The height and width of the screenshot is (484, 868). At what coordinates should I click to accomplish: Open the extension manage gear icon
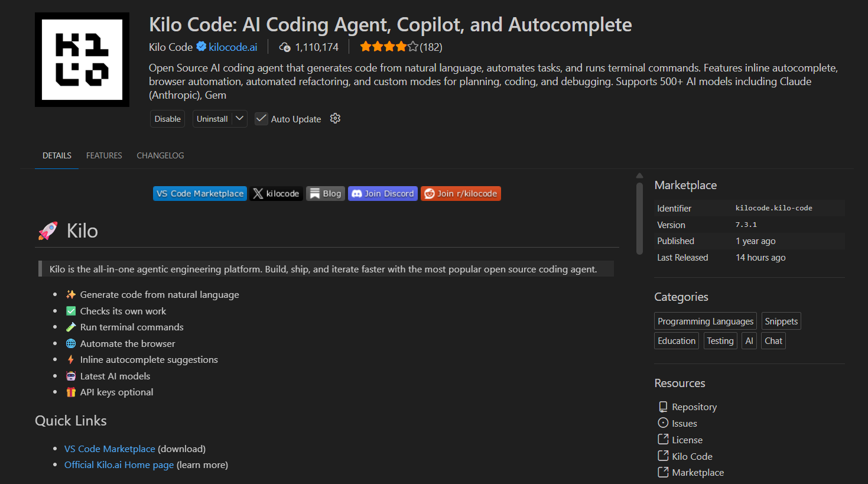[x=335, y=119]
